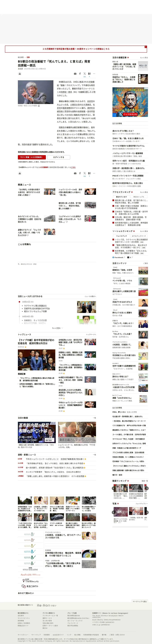The image size is (152, 644).
Task: Click 朝日新聞 in the breadcrumb
Action: pos(21,57)
